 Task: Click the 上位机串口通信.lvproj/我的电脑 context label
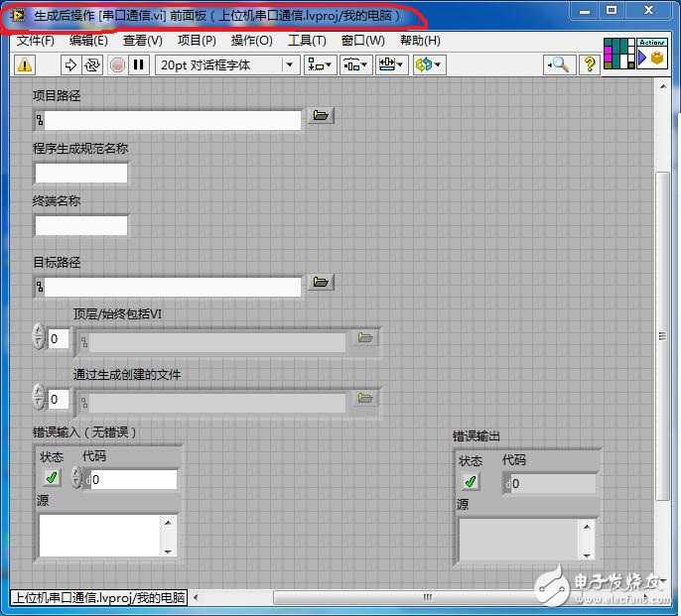click(98, 597)
